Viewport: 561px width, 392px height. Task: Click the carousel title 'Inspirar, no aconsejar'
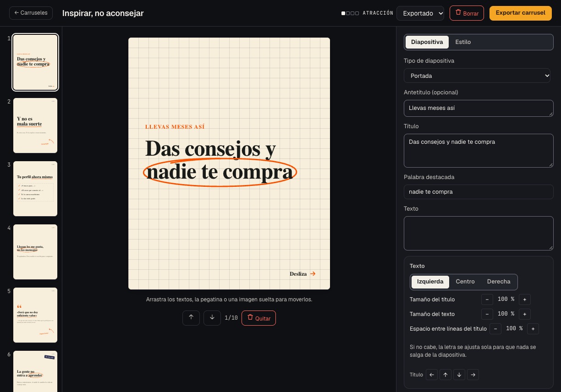(x=103, y=13)
